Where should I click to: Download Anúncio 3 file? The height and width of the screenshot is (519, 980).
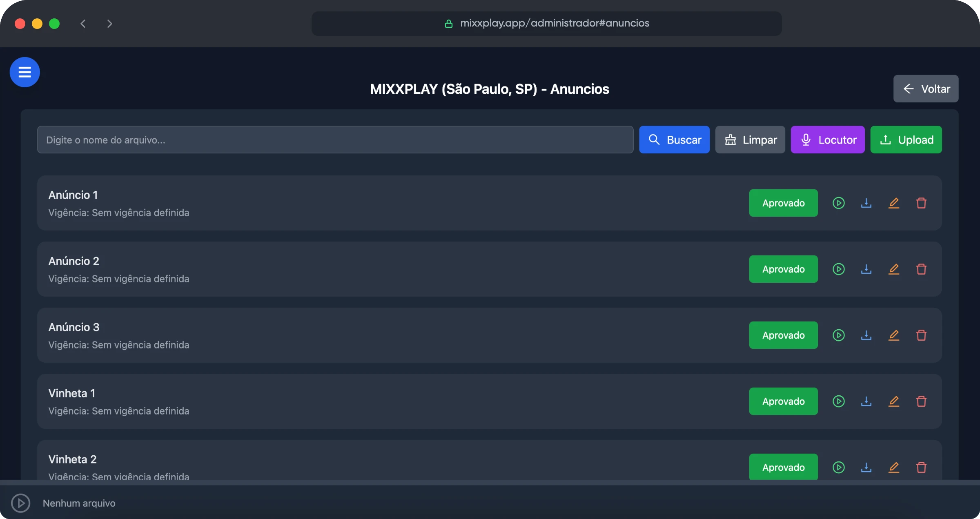click(866, 335)
